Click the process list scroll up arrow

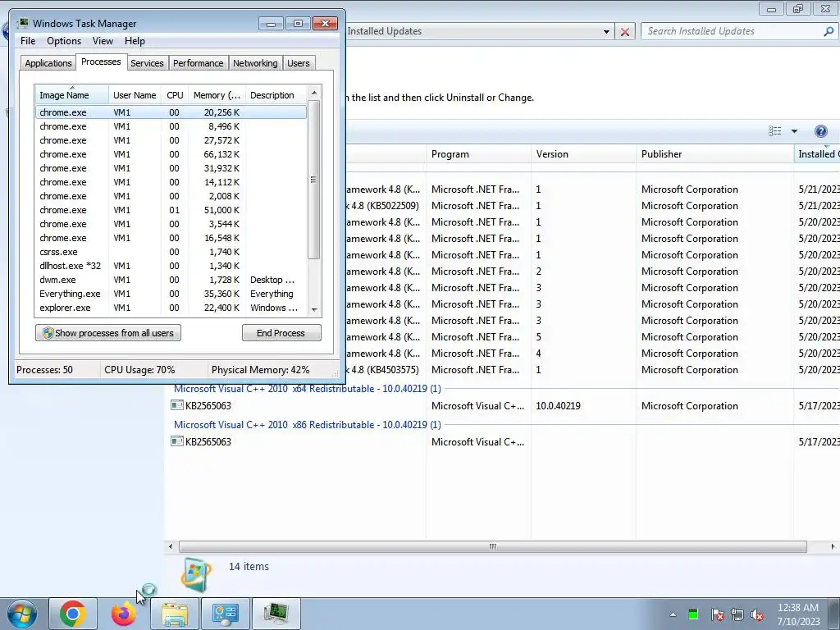tap(314, 94)
